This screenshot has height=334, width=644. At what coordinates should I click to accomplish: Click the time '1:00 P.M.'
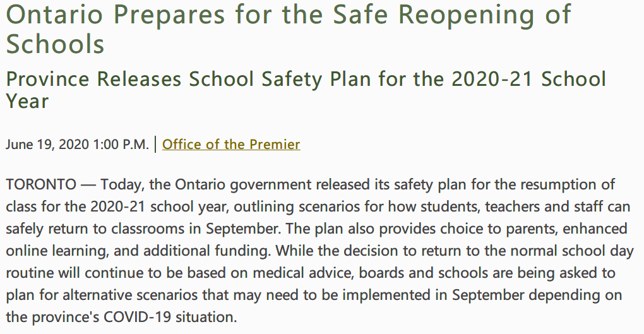pos(121,145)
